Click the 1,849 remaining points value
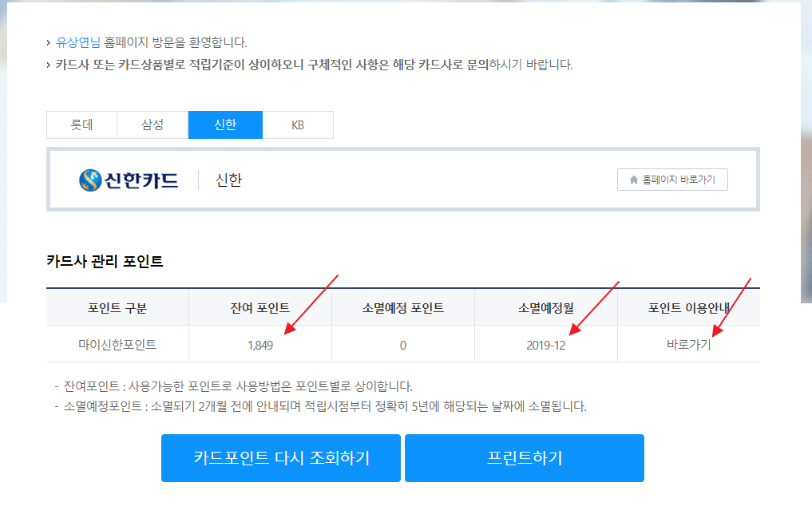Image resolution: width=812 pixels, height=518 pixels. [260, 345]
